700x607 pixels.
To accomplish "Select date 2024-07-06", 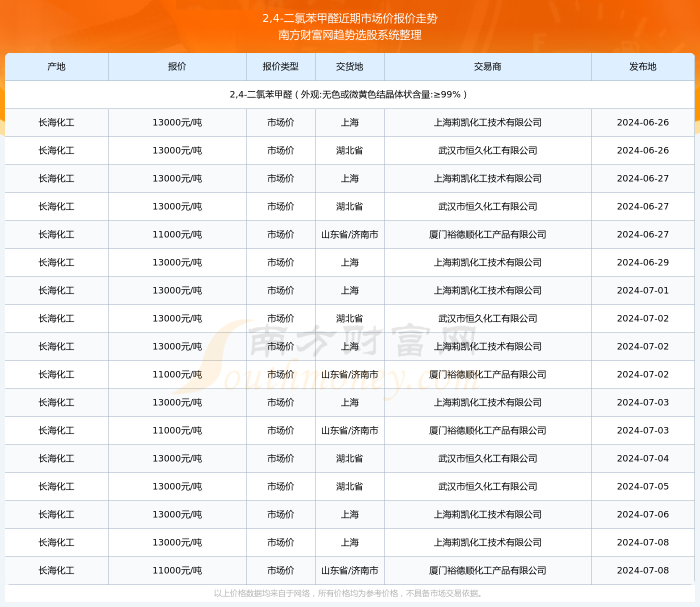I will pos(643,514).
